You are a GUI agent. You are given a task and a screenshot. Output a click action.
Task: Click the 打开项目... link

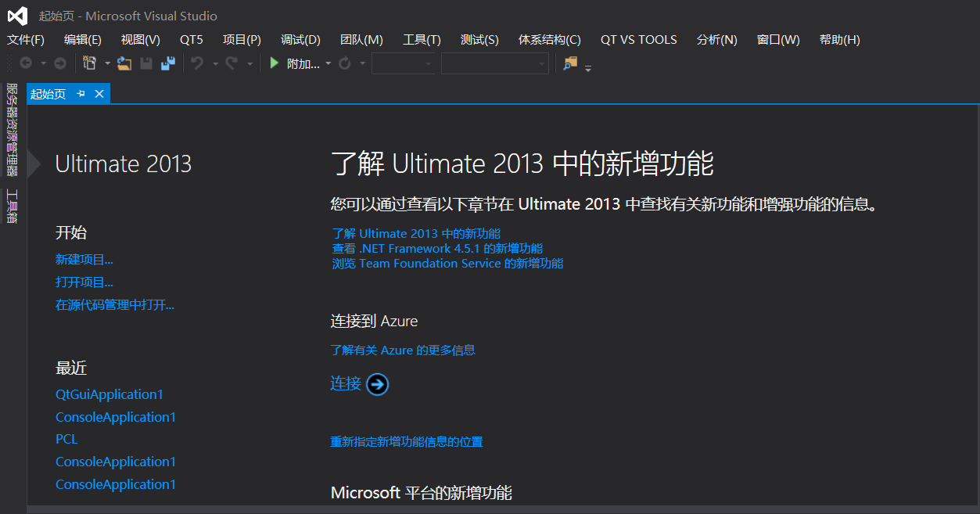point(84,282)
